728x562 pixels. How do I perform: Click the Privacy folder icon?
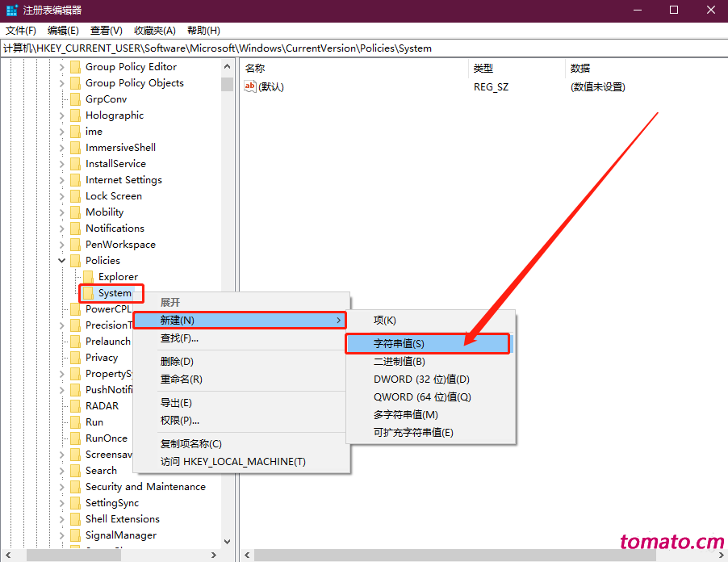75,358
